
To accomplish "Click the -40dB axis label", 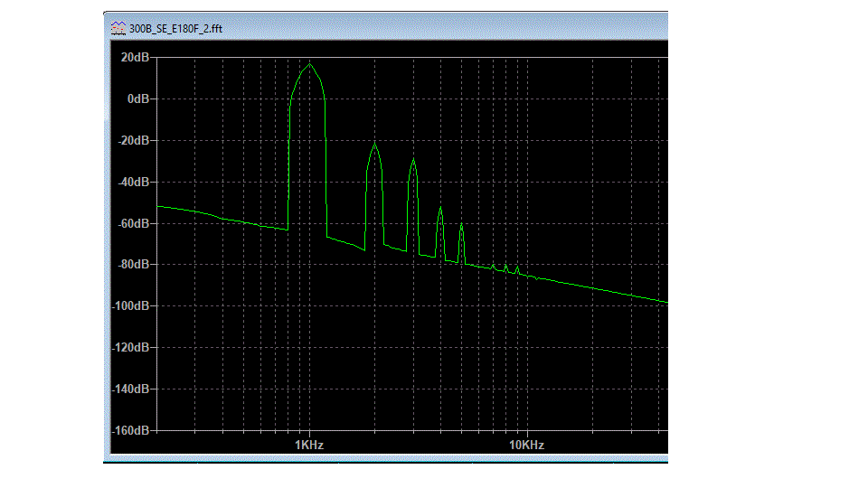I will (x=134, y=182).
